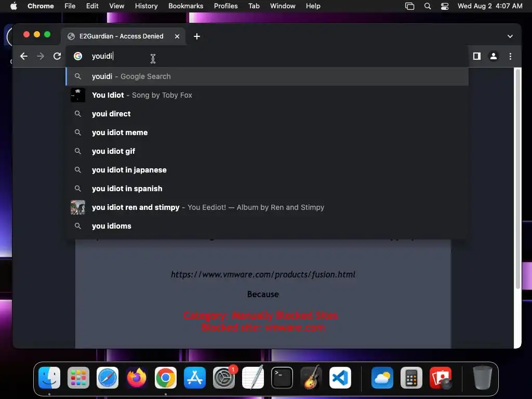This screenshot has height=399, width=532.
Task: Open Visual Studio Code from the Dock
Action: 340,378
